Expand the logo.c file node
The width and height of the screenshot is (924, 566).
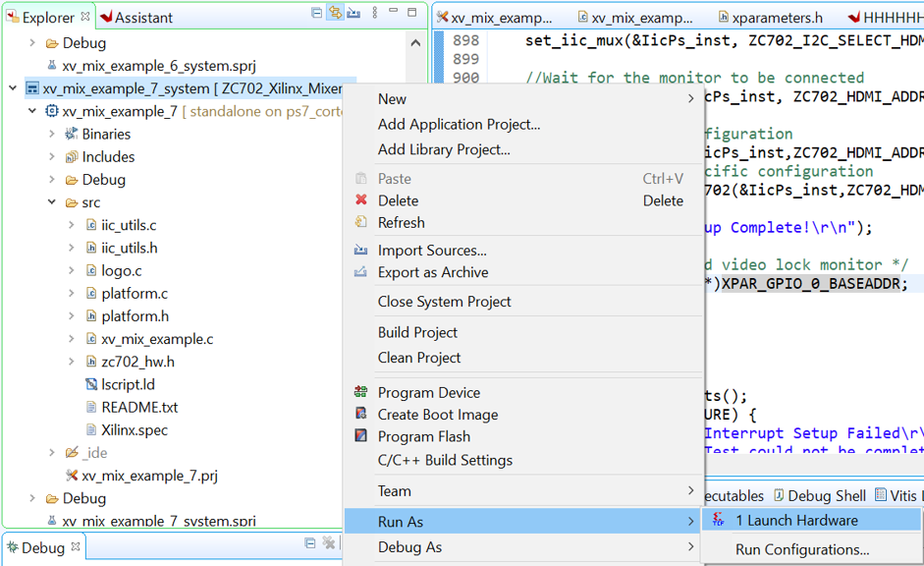tap(72, 270)
